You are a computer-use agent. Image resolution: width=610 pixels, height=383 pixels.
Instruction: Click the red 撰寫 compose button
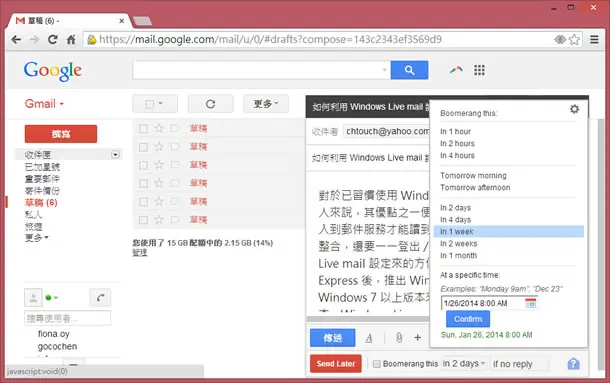tap(61, 134)
